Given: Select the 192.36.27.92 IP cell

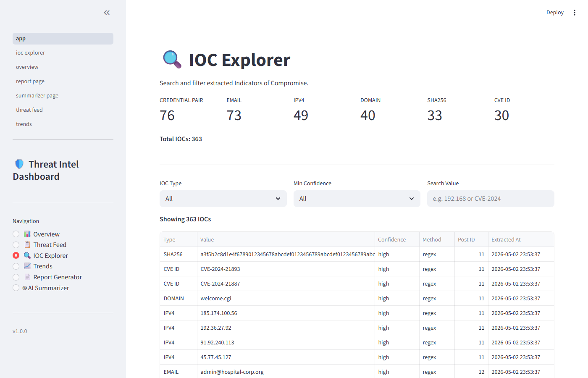Looking at the screenshot, I should [x=286, y=328].
